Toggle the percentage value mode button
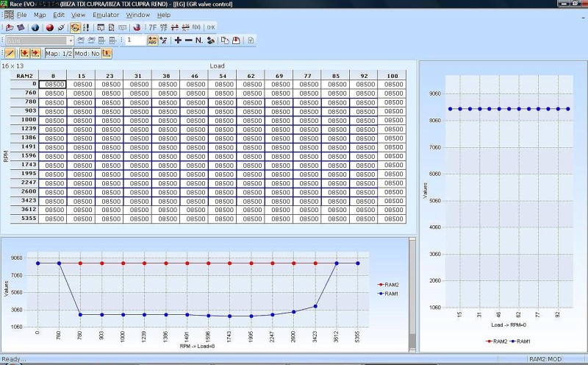The height and width of the screenshot is (365, 588). coord(163,40)
